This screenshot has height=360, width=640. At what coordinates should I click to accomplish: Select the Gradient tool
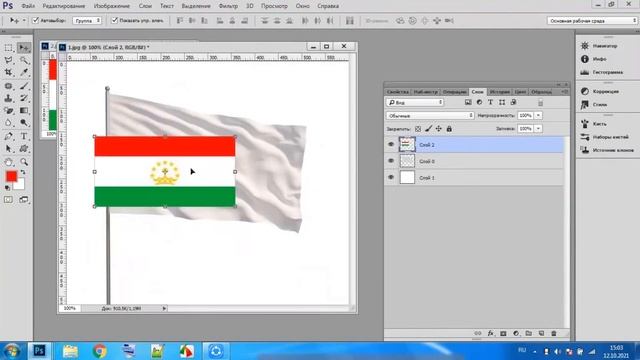point(24,111)
